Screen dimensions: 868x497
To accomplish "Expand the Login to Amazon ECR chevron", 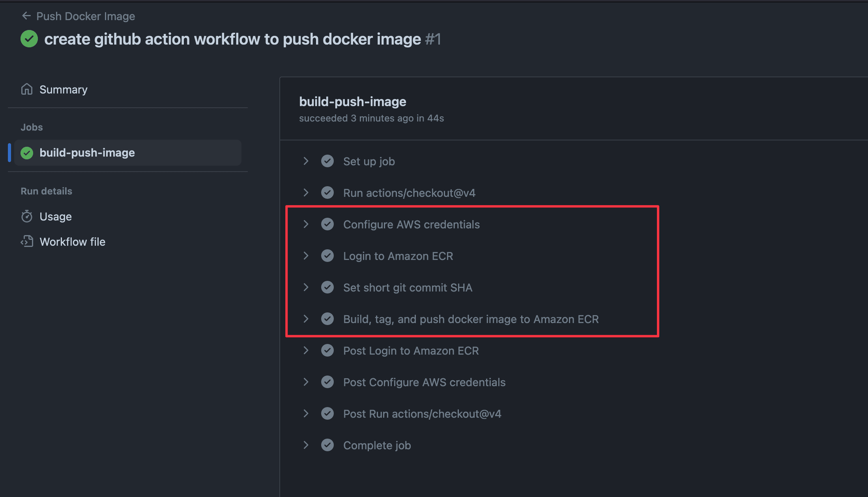I will coord(306,256).
